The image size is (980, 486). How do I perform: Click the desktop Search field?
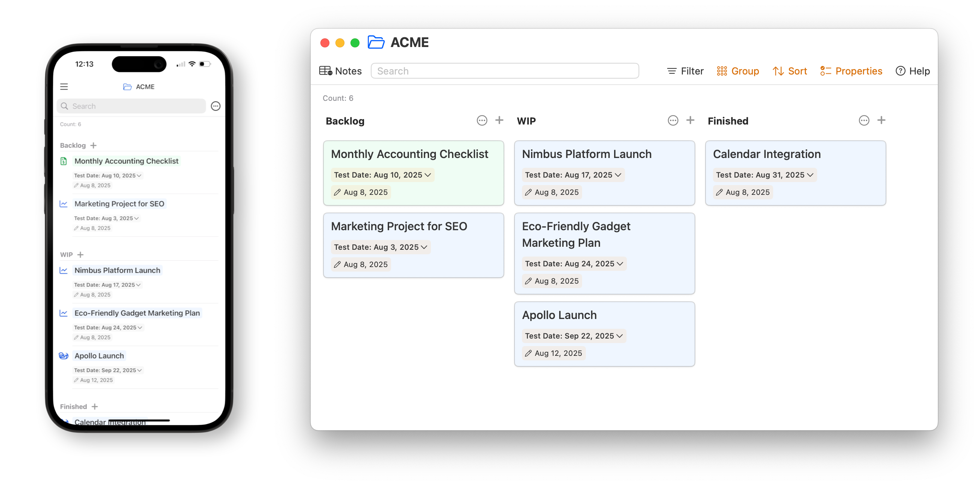[x=504, y=71]
